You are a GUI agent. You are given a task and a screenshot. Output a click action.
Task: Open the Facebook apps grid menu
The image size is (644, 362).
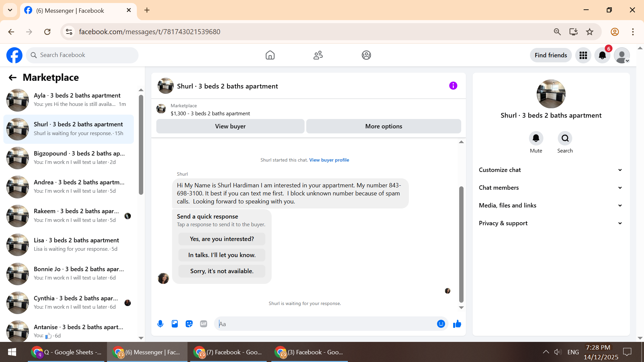click(583, 55)
